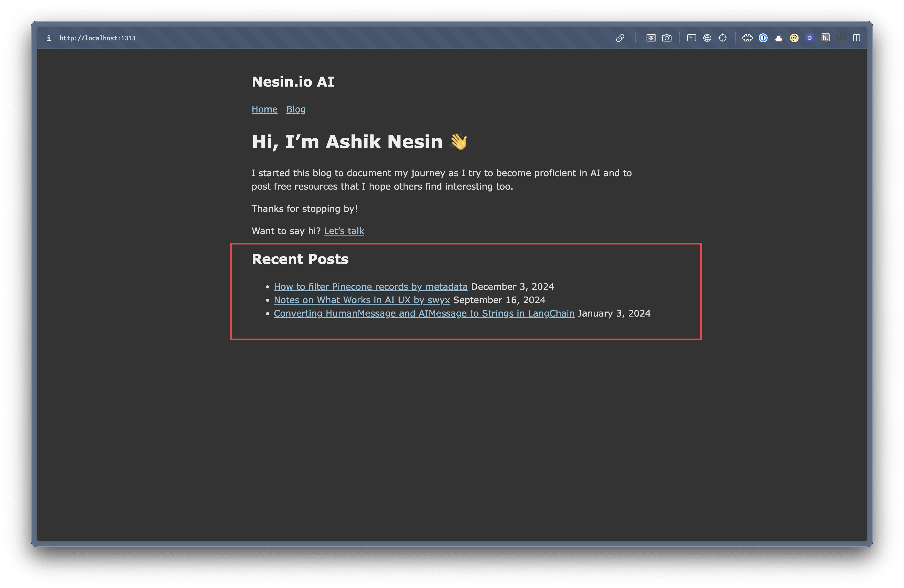Open Converting HumanMessage and AIMessage post
The width and height of the screenshot is (904, 588).
[424, 313]
